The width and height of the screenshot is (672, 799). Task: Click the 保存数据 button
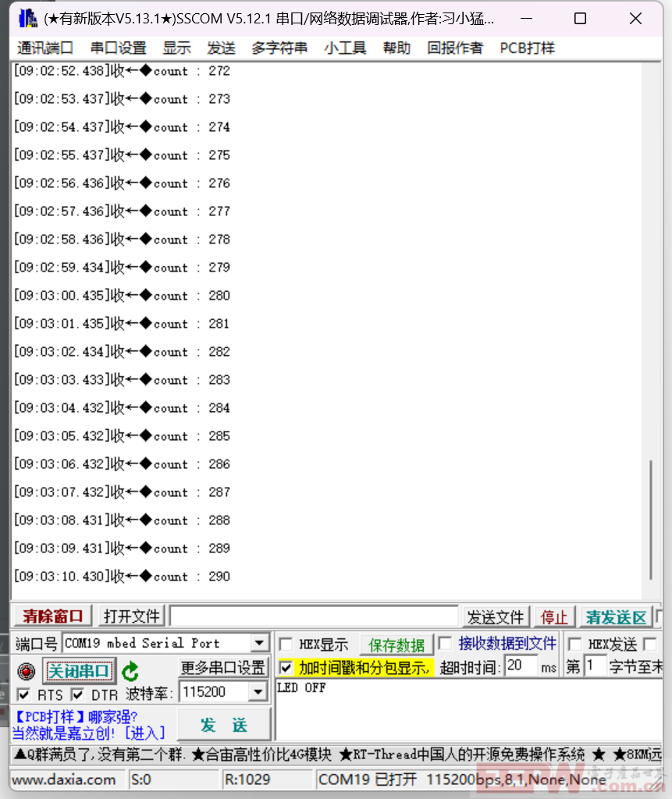click(396, 645)
